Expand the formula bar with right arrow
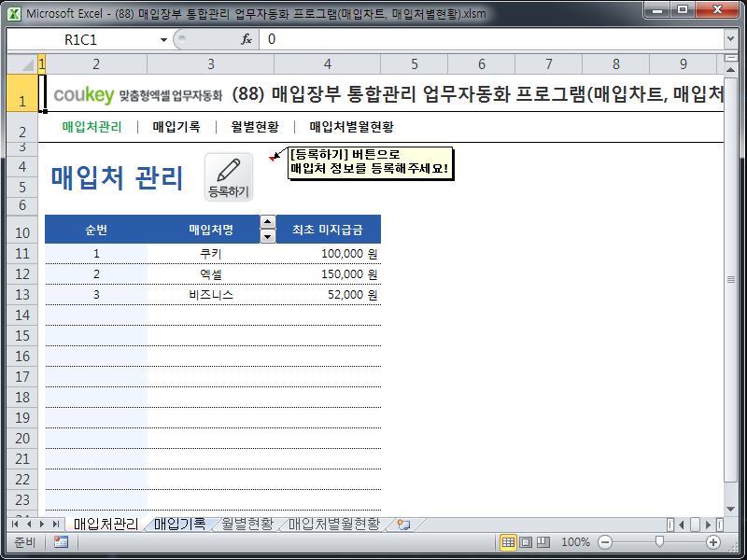Screen dimensions: 747x560 point(731,39)
